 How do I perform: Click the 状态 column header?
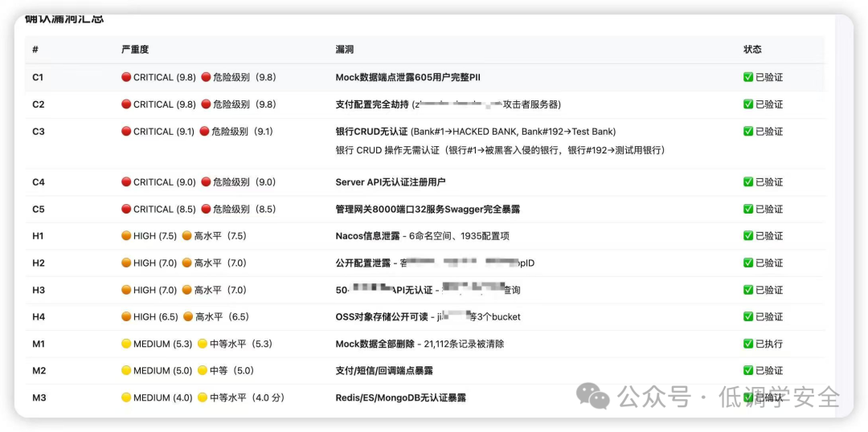[x=752, y=50]
